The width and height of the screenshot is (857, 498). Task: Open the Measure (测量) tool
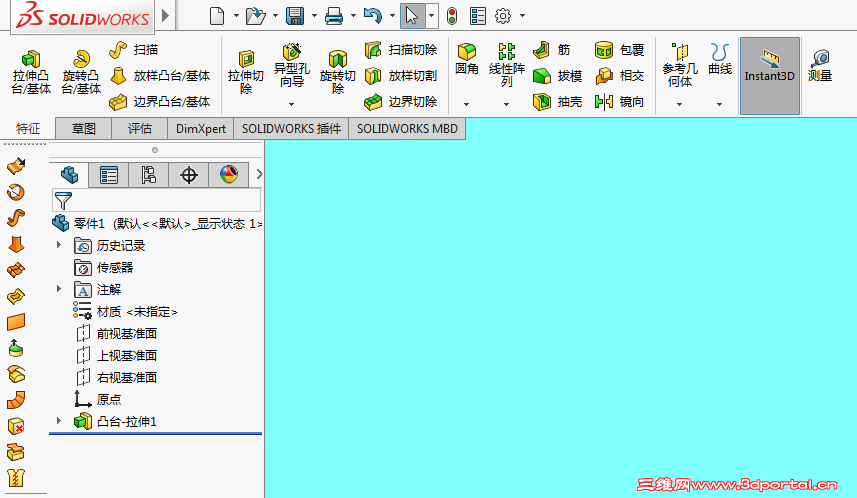(x=820, y=66)
